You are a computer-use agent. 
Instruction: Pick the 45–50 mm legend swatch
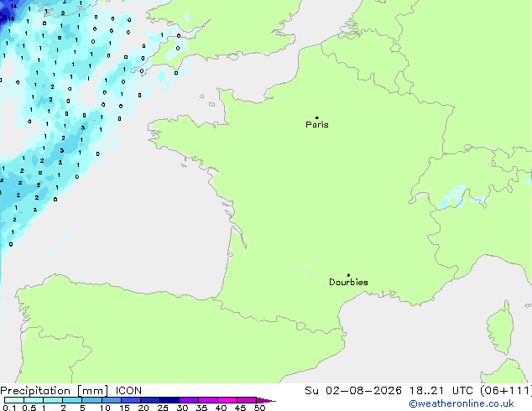tap(247, 400)
